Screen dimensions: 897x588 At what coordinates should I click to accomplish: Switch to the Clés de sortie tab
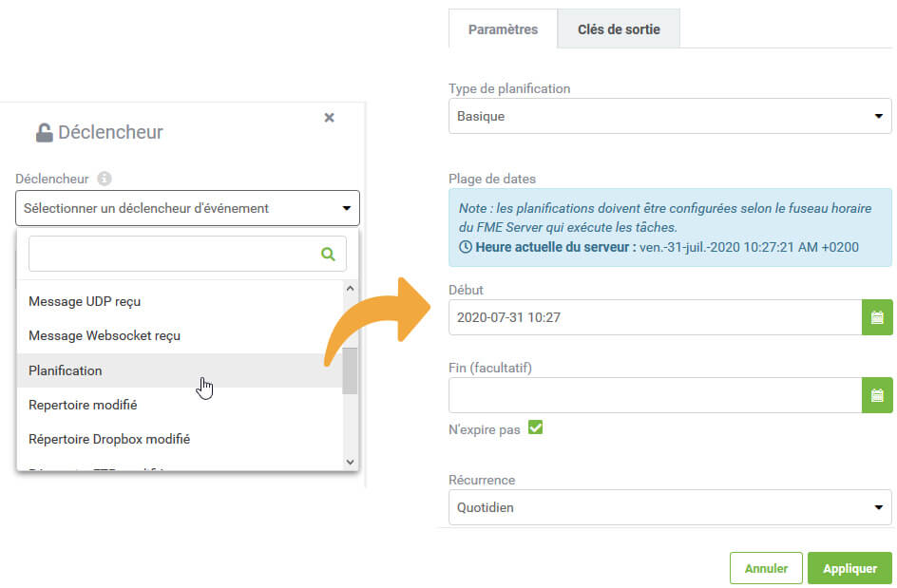click(619, 29)
